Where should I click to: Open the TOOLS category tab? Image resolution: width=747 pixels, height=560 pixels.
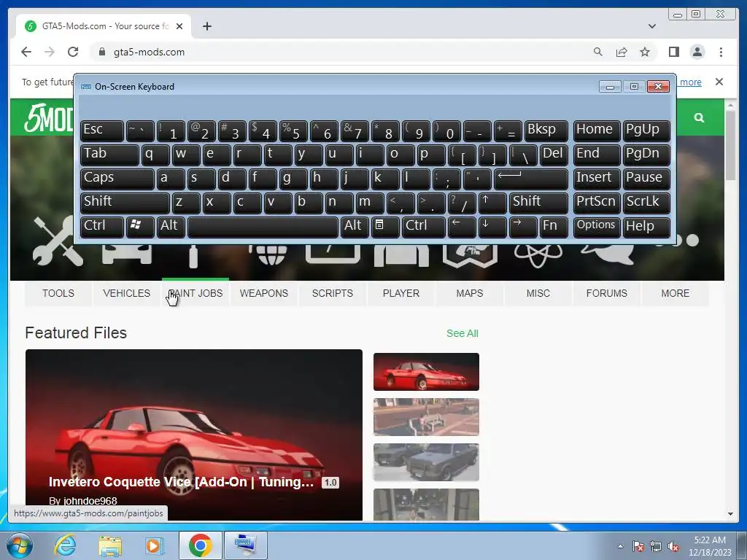pos(58,293)
